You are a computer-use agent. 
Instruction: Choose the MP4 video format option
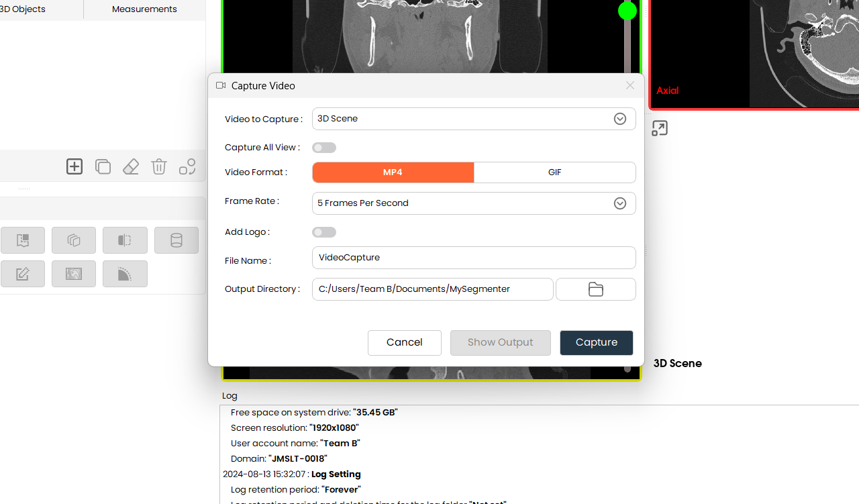pyautogui.click(x=393, y=172)
